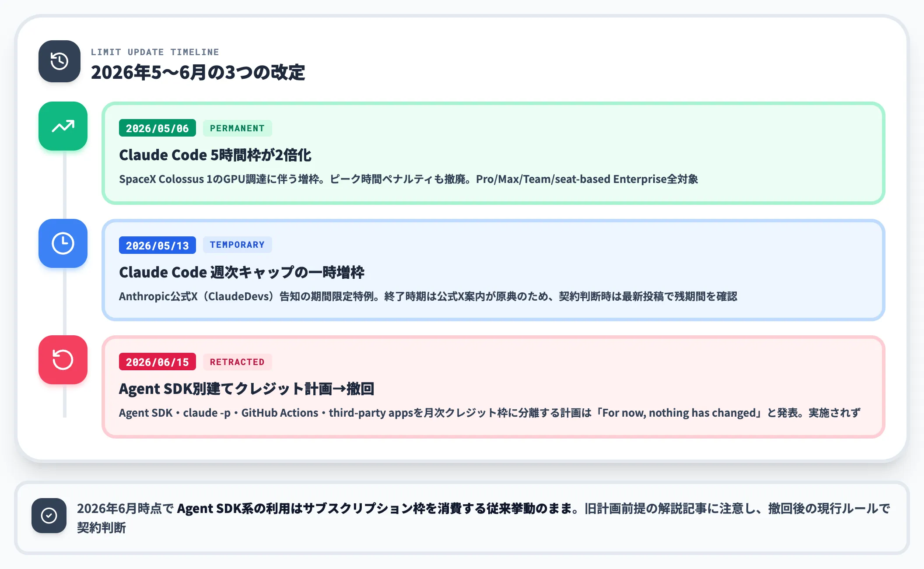Click the heading 2026年5〜6月の3つの改定

point(198,72)
